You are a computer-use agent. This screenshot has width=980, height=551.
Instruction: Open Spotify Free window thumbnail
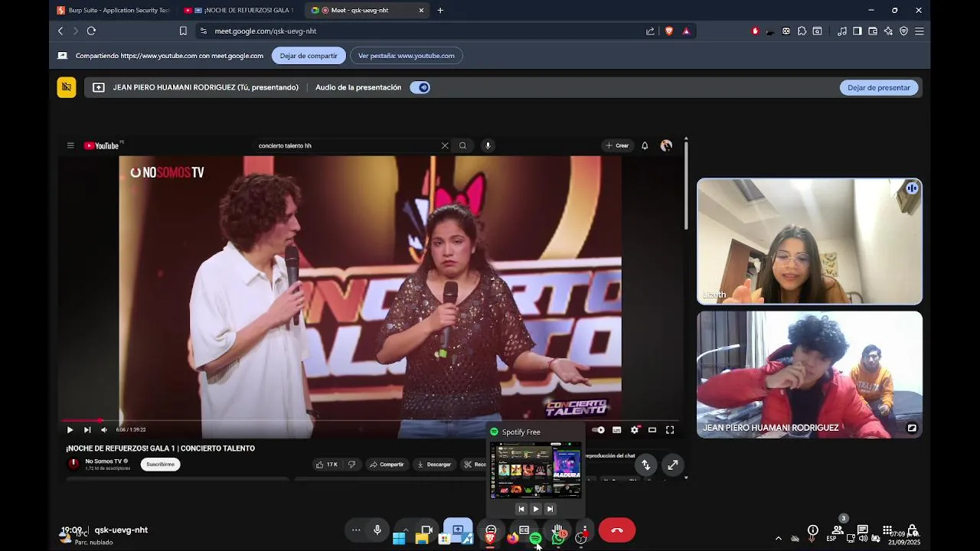[535, 470]
